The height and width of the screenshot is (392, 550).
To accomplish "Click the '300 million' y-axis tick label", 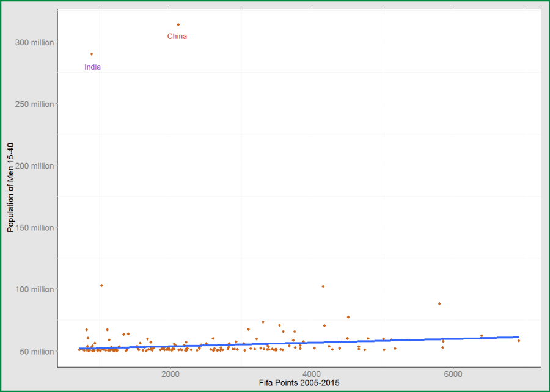I will [x=33, y=42].
